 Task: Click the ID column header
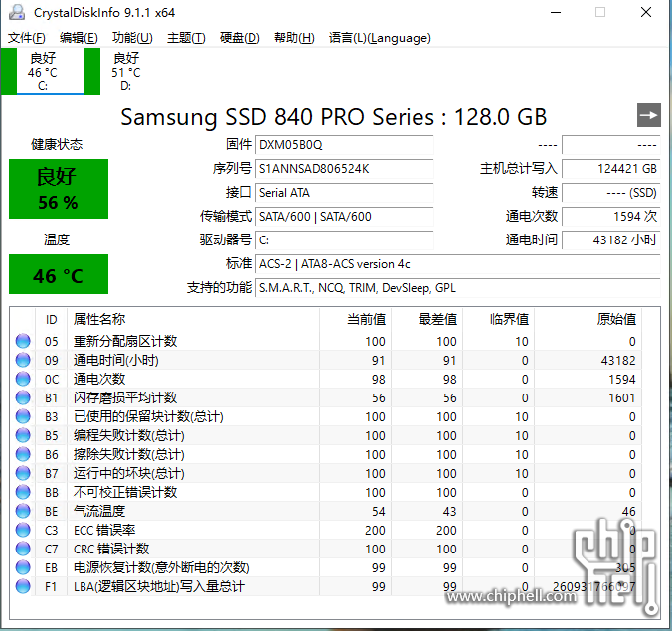coord(51,319)
